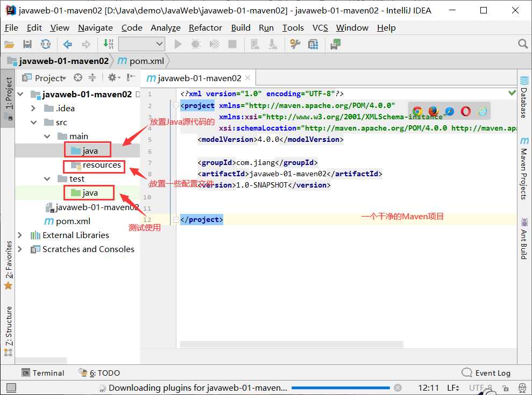Click the Forward navigation arrow
Screen dimensions: 532x395
(86, 44)
